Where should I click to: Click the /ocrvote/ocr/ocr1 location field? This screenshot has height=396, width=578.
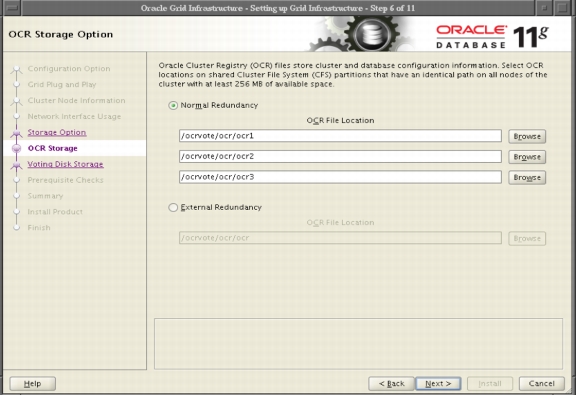(x=340, y=136)
